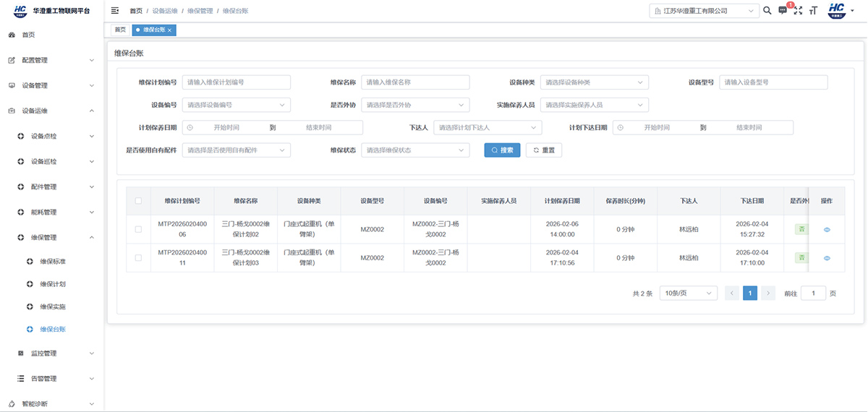The width and height of the screenshot is (868, 412).
Task: Click the next page arrow
Action: pos(768,293)
